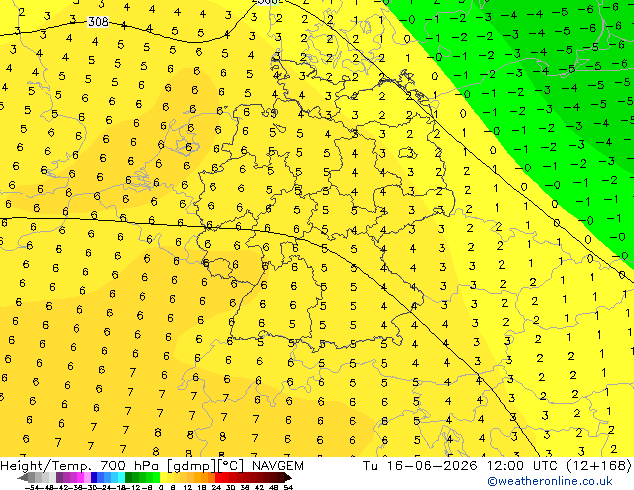Click the dark maroon right arrow of color scale
The width and height of the screenshot is (634, 490).
(x=287, y=478)
